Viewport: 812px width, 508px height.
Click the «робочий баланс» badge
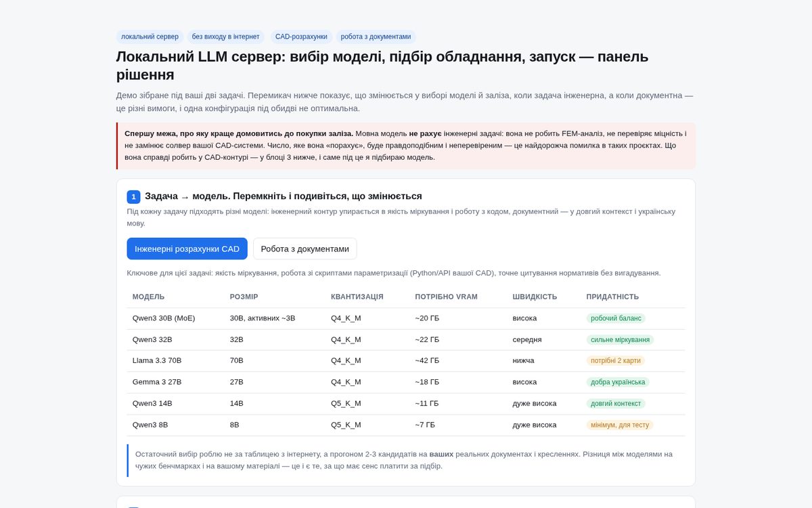(616, 318)
